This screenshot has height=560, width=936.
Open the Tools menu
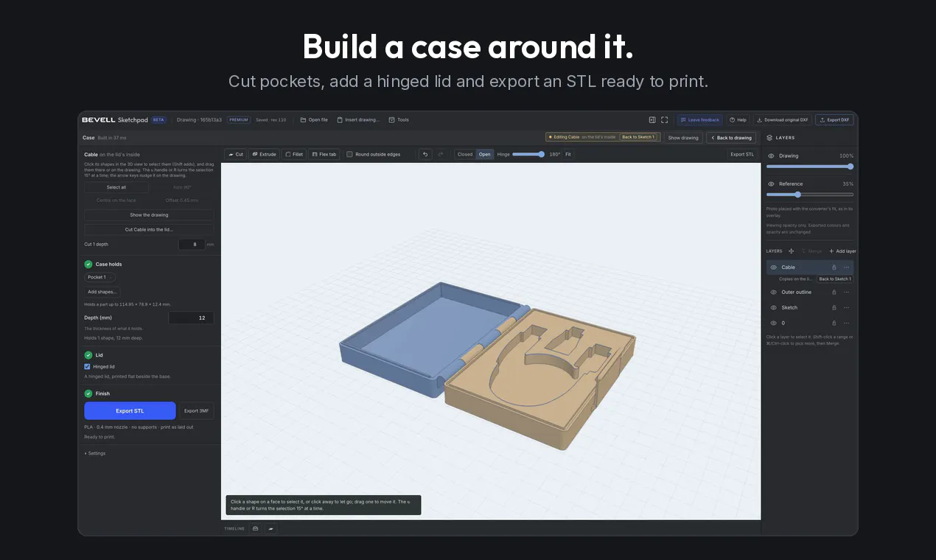point(399,119)
